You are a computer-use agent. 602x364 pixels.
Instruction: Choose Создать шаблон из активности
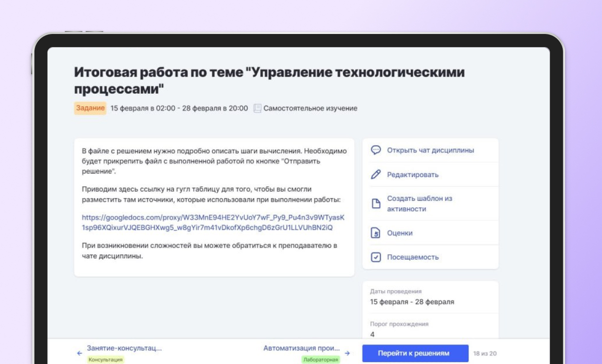[x=419, y=204]
